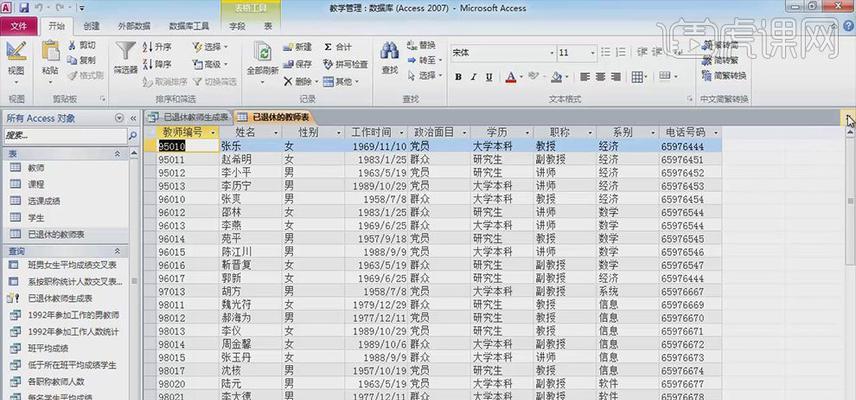856x400 pixels.
Task: Click the 张乐 name cell
Action: 251,146
